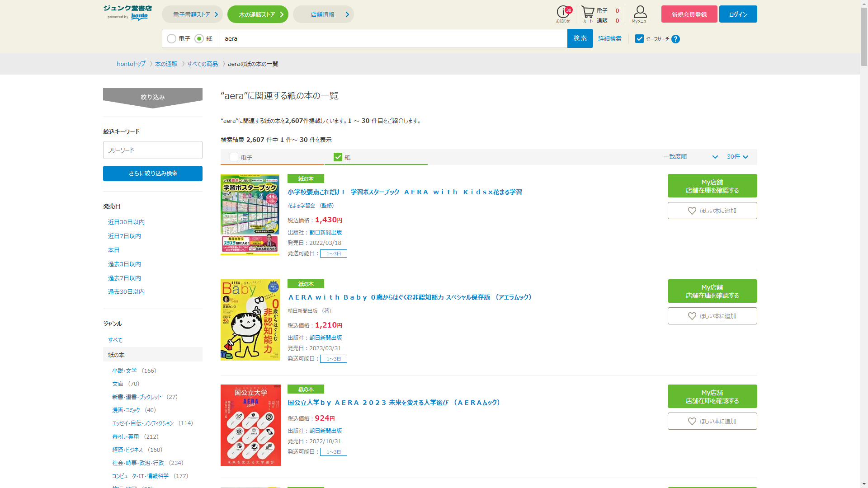Select the 電子 radio button
This screenshot has width=868, height=488.
172,39
